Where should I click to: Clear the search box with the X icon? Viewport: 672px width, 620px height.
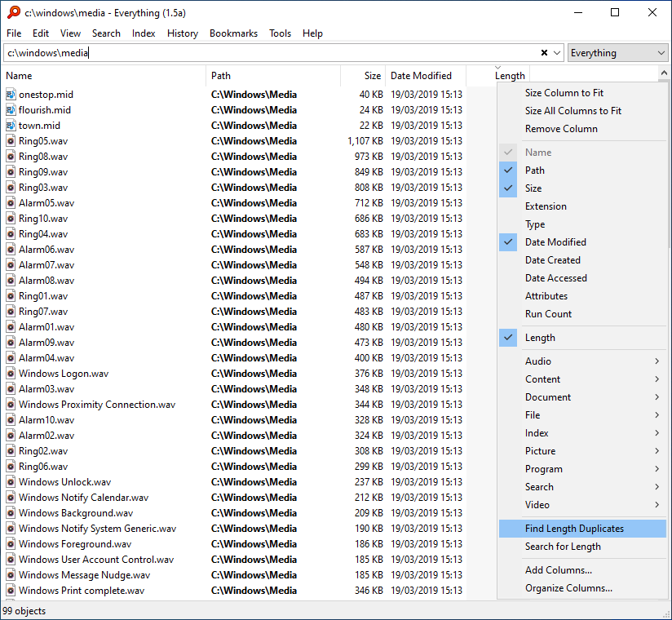544,53
